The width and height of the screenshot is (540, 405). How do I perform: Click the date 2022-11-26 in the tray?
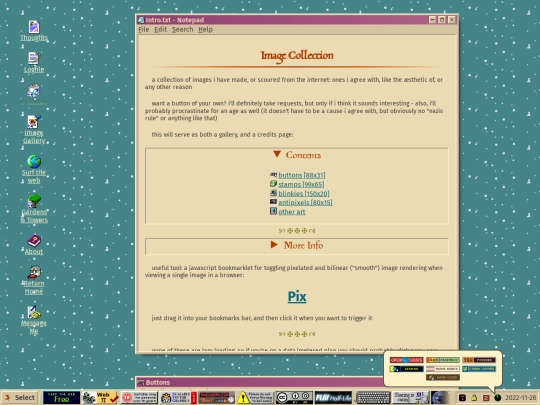521,398
